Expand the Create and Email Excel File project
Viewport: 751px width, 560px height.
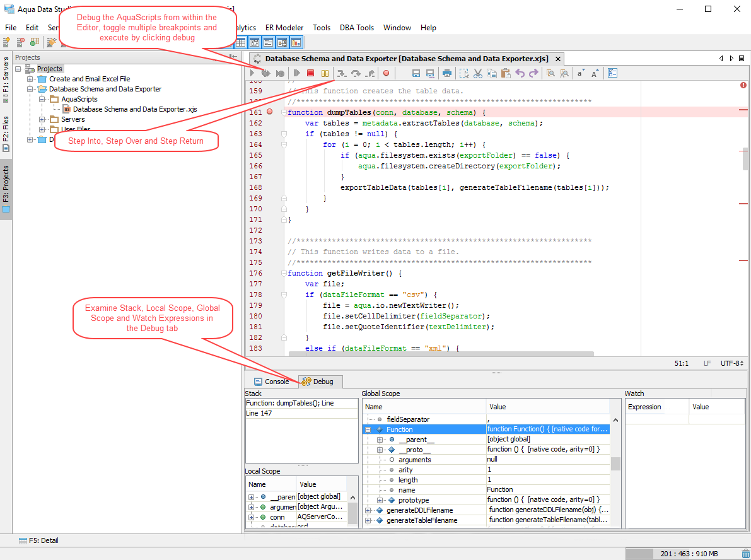pos(30,79)
